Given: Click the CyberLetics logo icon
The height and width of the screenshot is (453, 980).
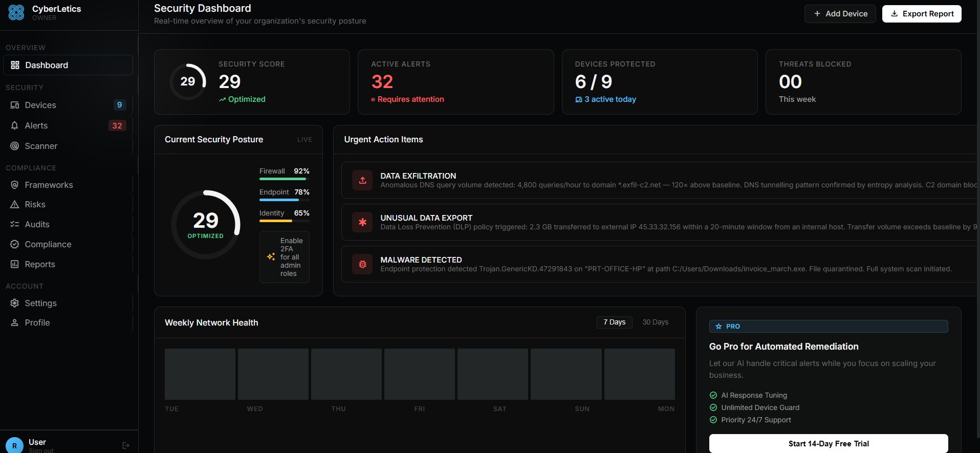Looking at the screenshot, I should pos(16,12).
